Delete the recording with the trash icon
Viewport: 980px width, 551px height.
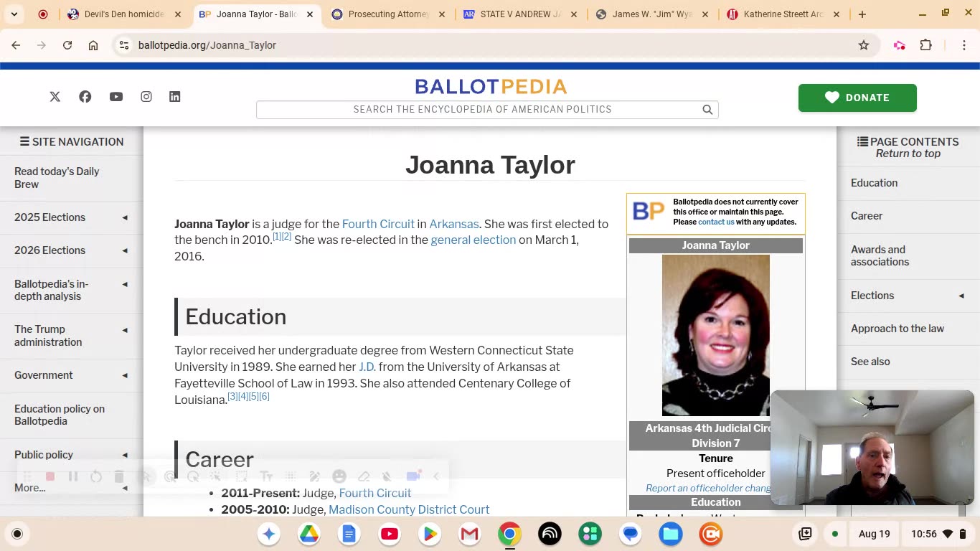click(119, 476)
